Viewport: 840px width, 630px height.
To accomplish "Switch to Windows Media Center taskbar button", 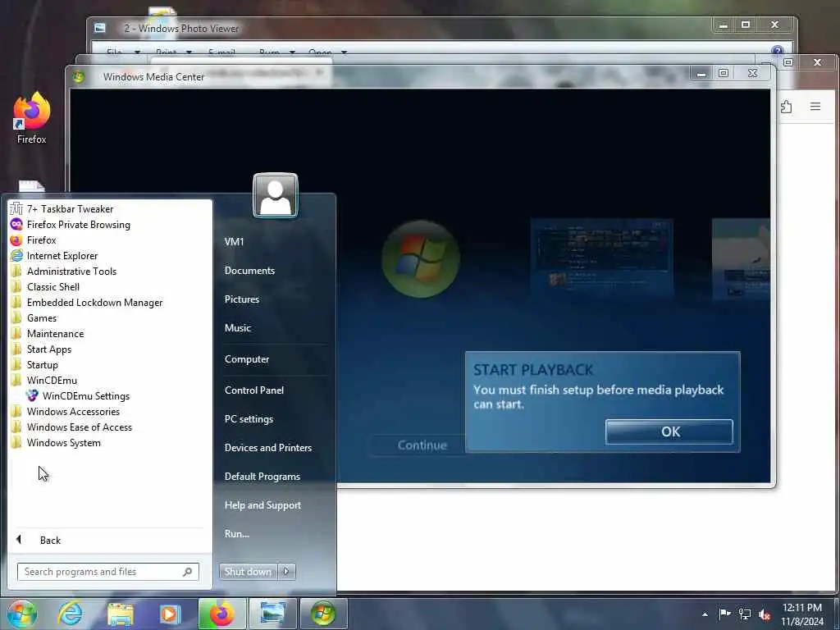I will pos(323,614).
